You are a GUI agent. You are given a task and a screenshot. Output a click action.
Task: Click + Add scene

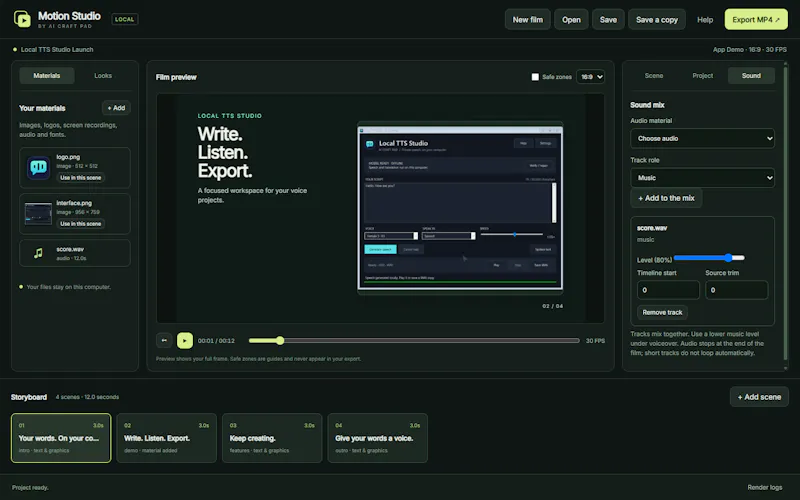(759, 397)
